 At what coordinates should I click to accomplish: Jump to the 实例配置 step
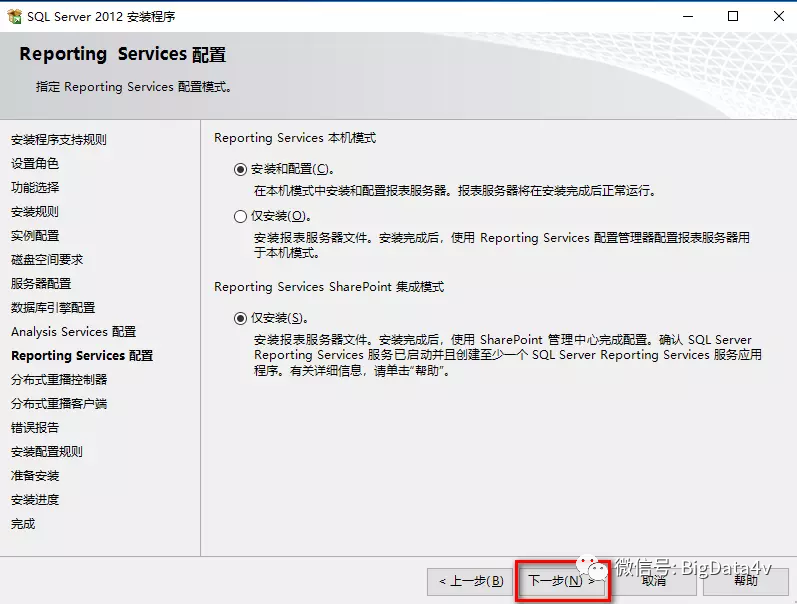(x=35, y=236)
